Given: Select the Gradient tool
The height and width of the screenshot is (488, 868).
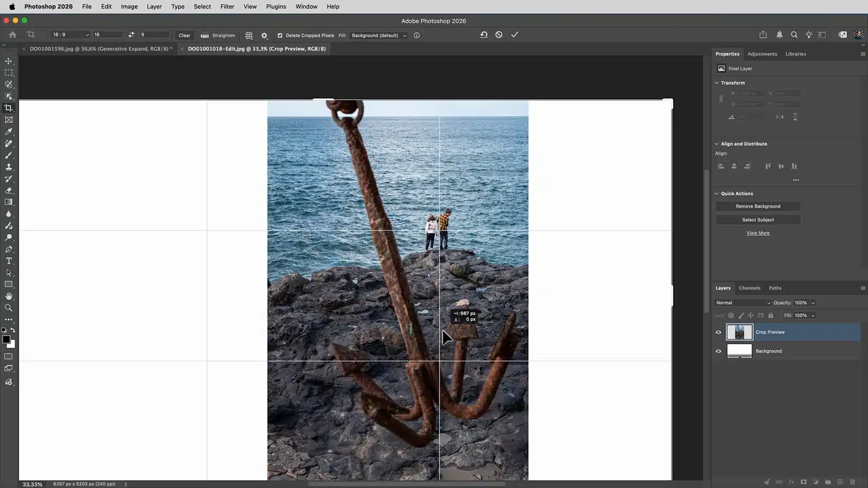Looking at the screenshot, I should pos(9,202).
